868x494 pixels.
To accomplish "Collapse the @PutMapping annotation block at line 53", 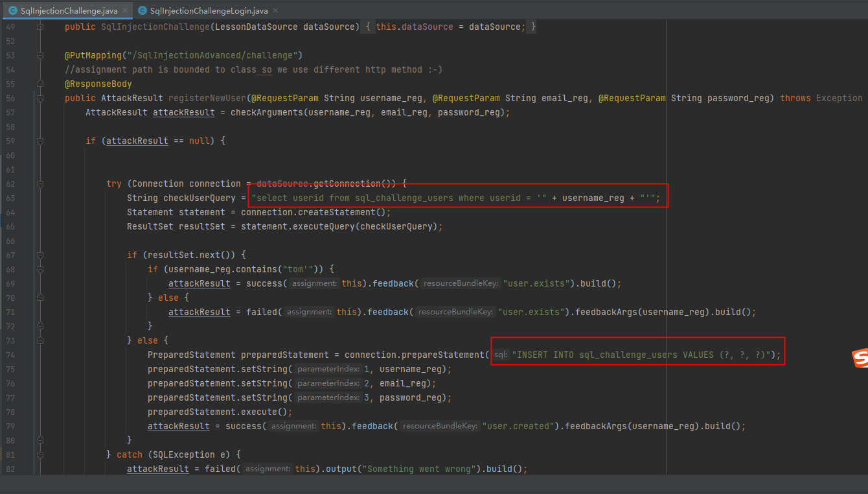I will (x=40, y=55).
